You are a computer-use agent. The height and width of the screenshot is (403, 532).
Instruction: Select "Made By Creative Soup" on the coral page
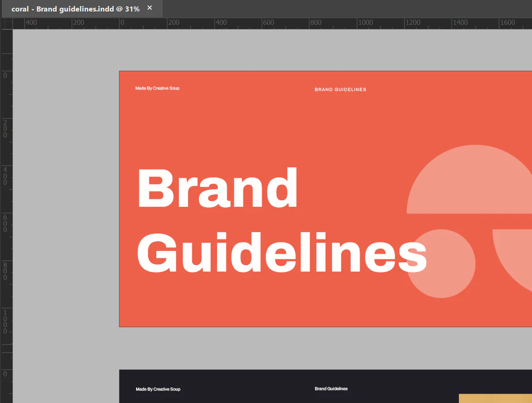click(157, 88)
